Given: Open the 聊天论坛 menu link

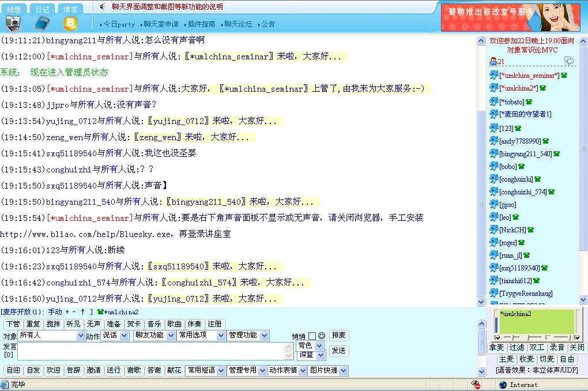Looking at the screenshot, I should coord(238,24).
